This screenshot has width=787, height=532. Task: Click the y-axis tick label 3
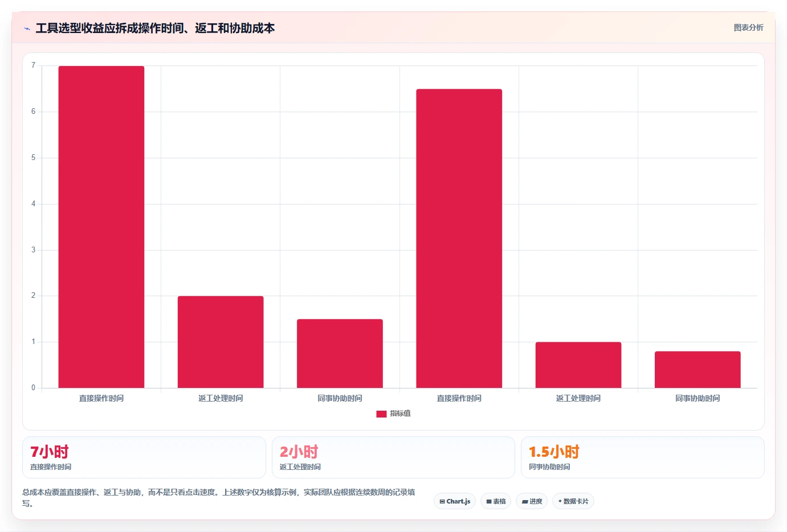click(33, 250)
